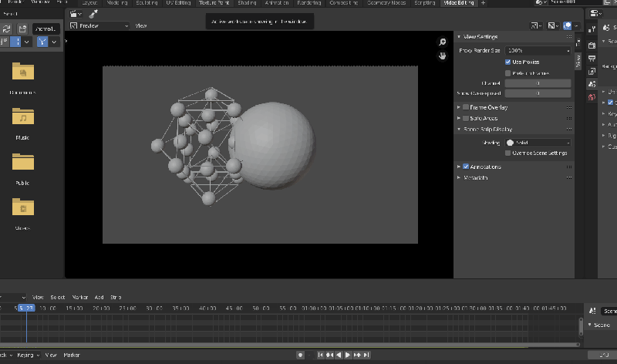This screenshot has height=364, width=617.
Task: Jump to next keyframe
Action: 357,355
